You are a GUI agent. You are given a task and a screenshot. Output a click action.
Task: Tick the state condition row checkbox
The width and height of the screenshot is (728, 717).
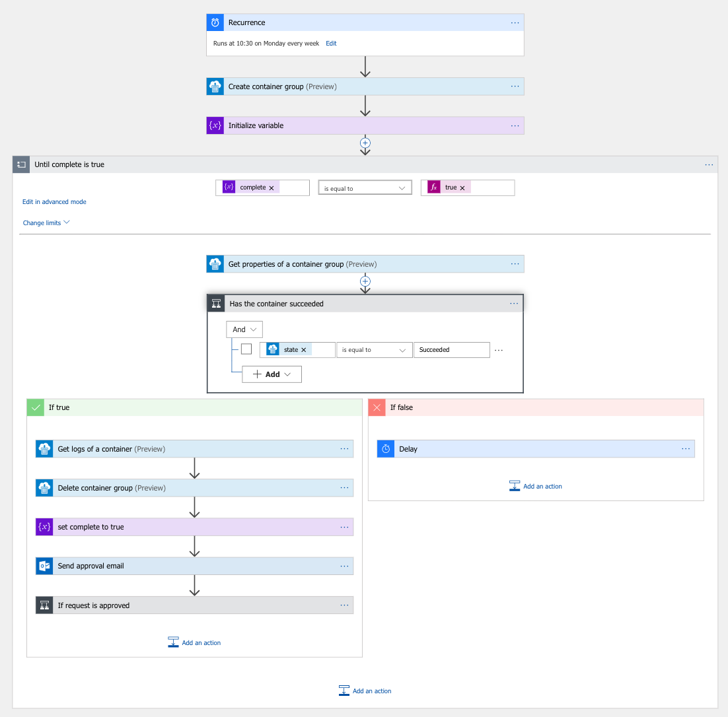coord(246,349)
